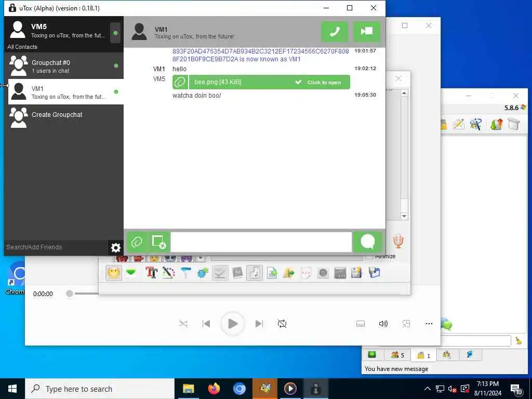Start an audio call with VM1
This screenshot has height=399, width=532.
pyautogui.click(x=335, y=32)
